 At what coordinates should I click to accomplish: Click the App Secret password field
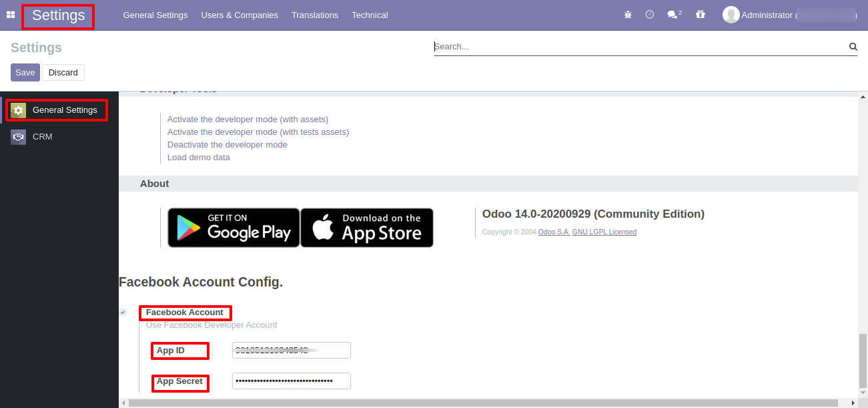pyautogui.click(x=291, y=381)
